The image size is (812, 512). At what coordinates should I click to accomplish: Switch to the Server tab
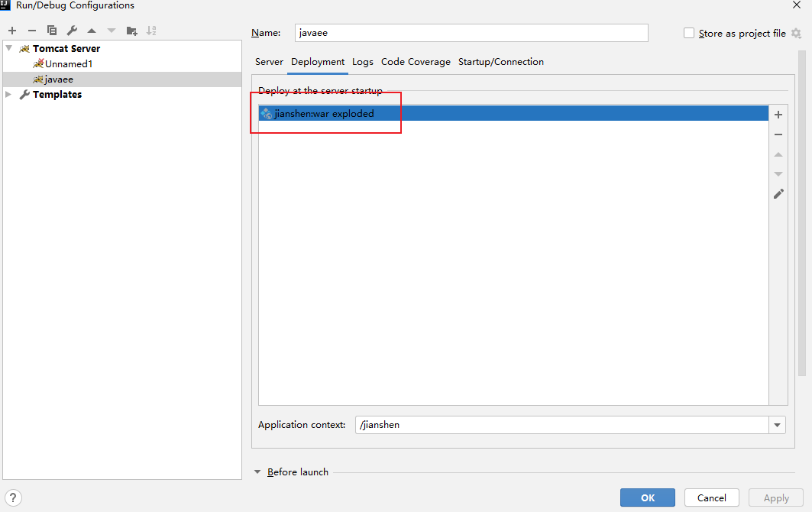click(270, 62)
